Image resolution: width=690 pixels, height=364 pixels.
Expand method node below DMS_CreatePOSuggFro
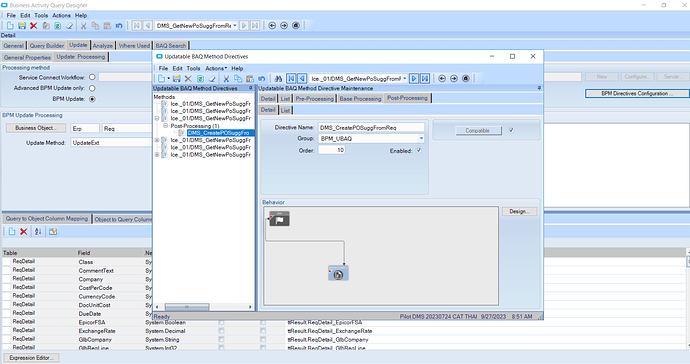[x=157, y=140]
